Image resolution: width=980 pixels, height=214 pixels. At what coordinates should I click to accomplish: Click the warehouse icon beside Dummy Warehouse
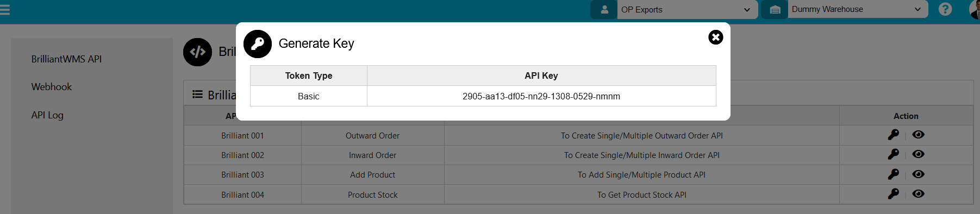[775, 9]
